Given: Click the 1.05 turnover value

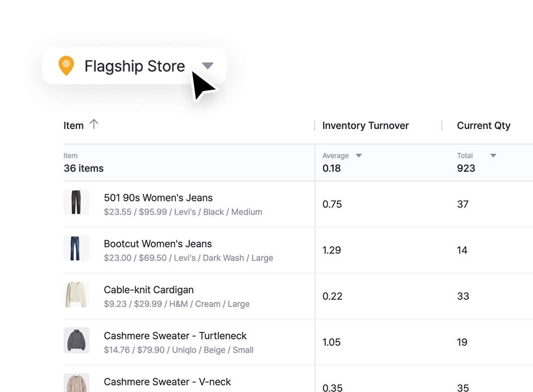Looking at the screenshot, I should [331, 342].
